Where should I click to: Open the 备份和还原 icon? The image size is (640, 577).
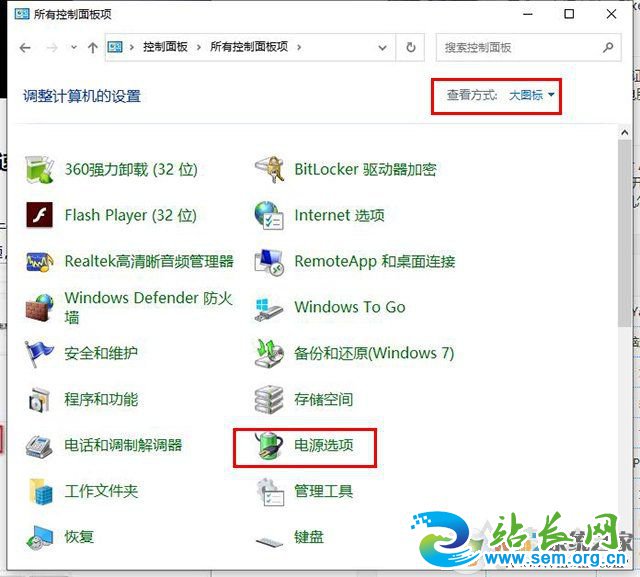[269, 353]
